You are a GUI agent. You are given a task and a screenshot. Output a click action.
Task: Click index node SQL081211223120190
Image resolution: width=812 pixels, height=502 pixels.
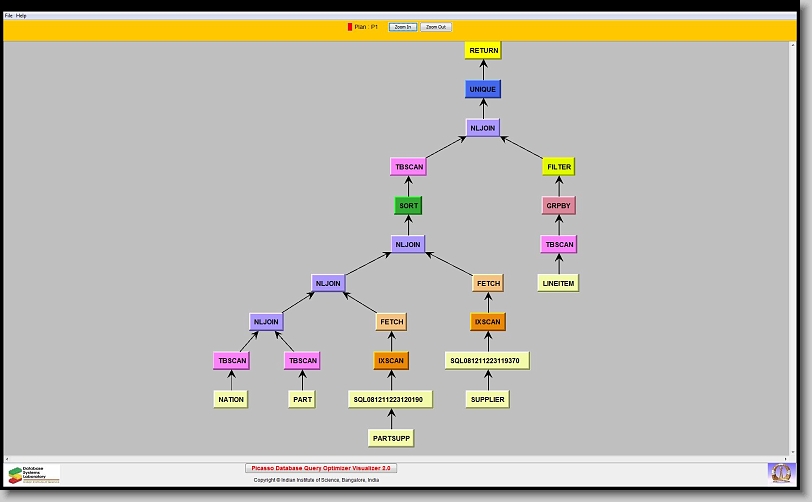tap(391, 399)
